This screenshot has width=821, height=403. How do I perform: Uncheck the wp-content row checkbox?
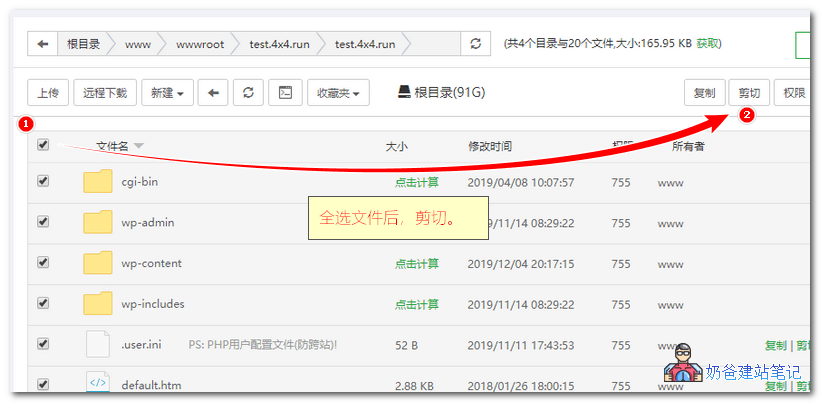pos(43,262)
